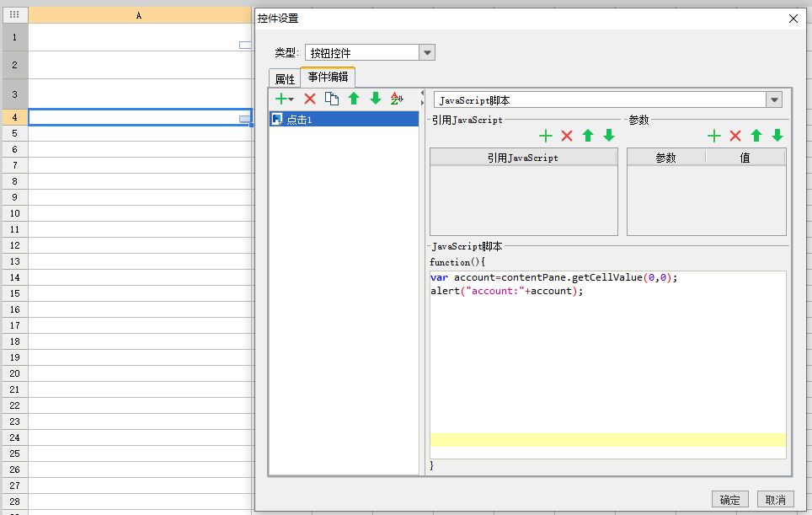Sort events alphabetically
The image size is (812, 515).
point(398,99)
